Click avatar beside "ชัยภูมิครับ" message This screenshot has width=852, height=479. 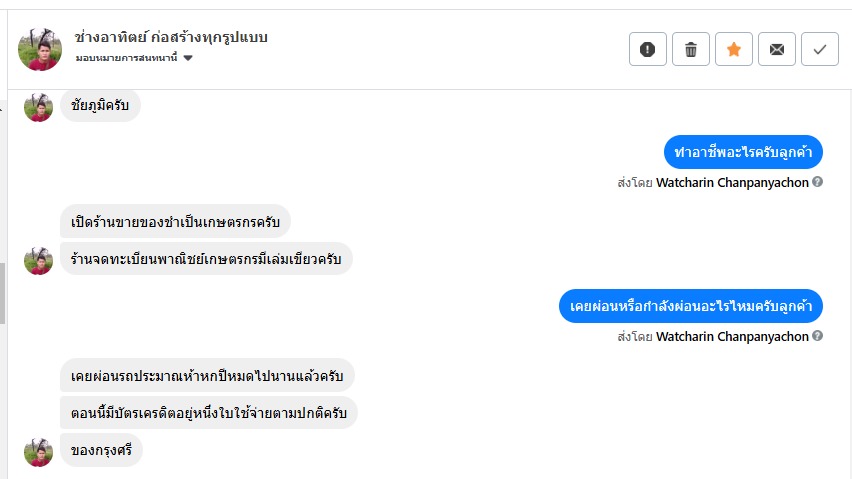(38, 107)
